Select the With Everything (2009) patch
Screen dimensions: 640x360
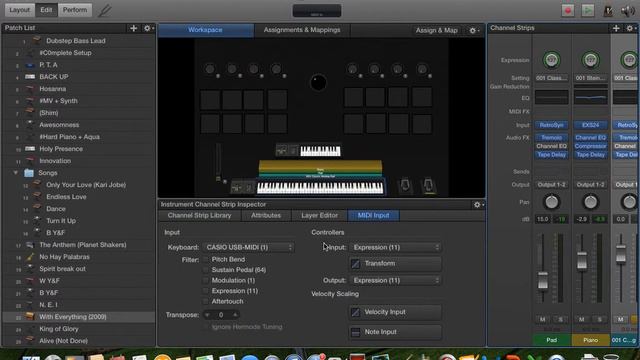click(78, 317)
